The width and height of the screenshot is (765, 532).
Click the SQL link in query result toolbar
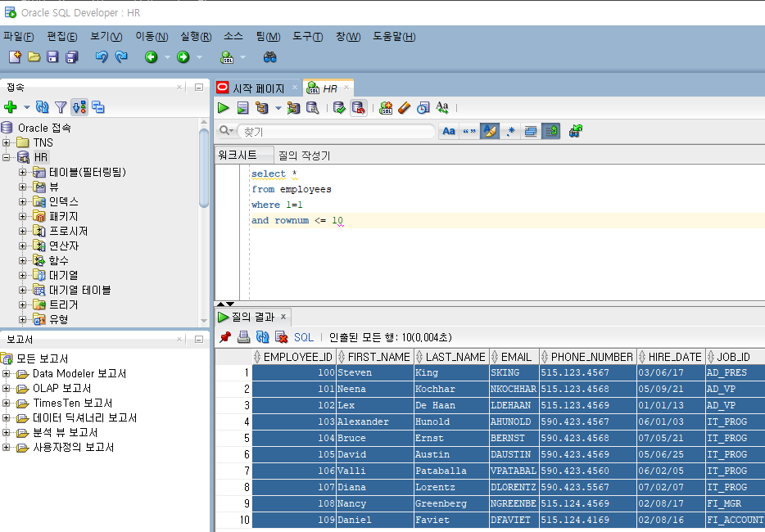[304, 337]
